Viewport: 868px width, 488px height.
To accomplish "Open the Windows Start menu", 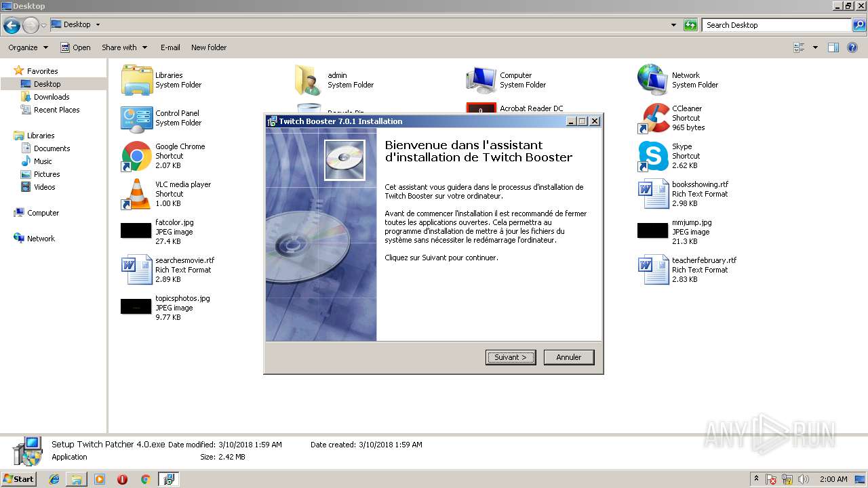I will click(19, 479).
